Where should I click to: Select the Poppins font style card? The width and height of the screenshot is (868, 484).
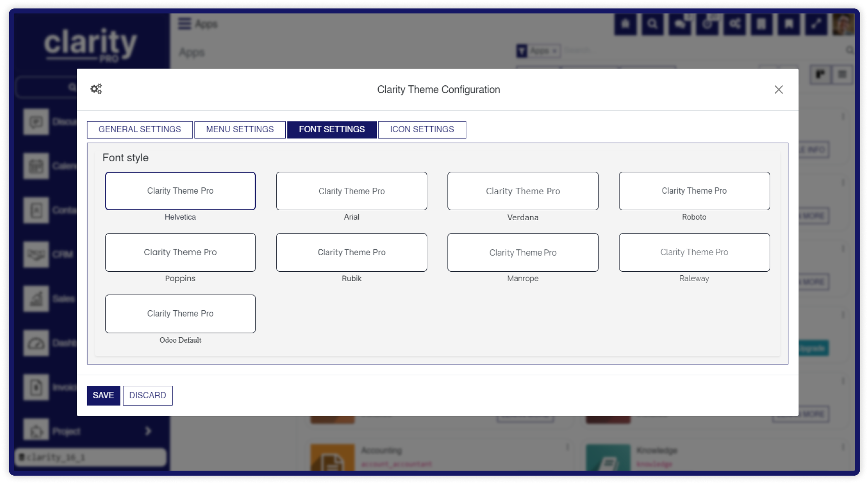pos(180,252)
